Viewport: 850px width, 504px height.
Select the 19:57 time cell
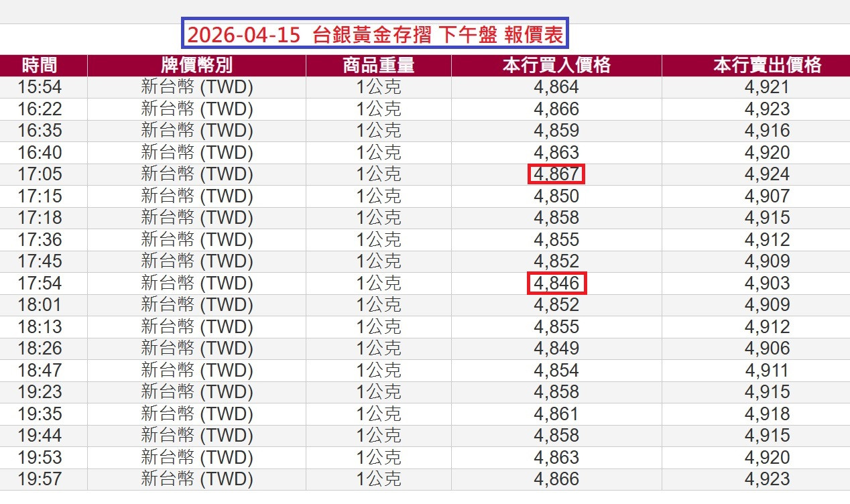(40, 479)
